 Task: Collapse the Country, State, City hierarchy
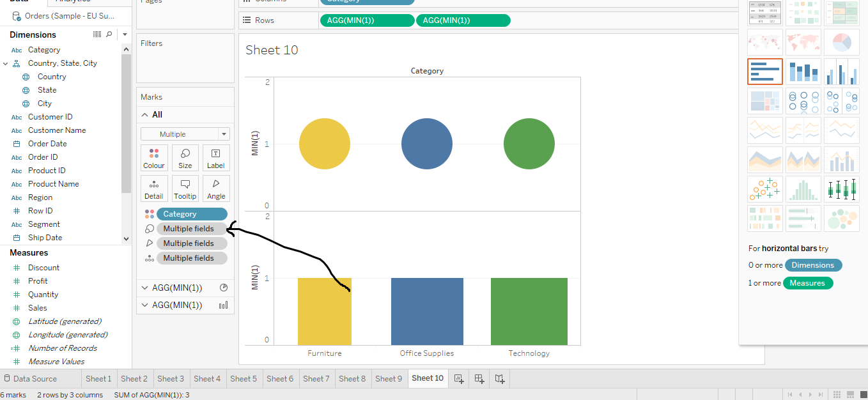coord(6,63)
